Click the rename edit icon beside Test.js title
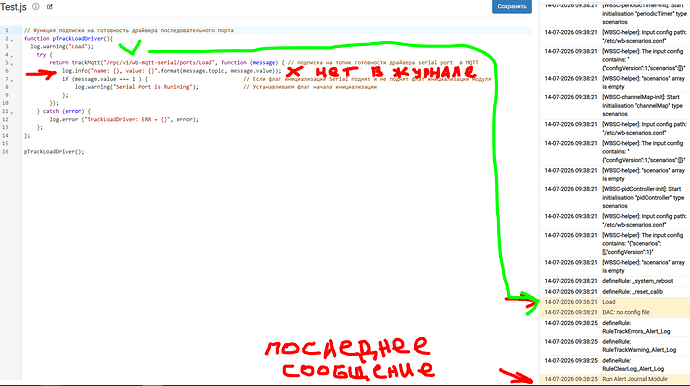The image size is (690, 386). pyautogui.click(x=50, y=7)
